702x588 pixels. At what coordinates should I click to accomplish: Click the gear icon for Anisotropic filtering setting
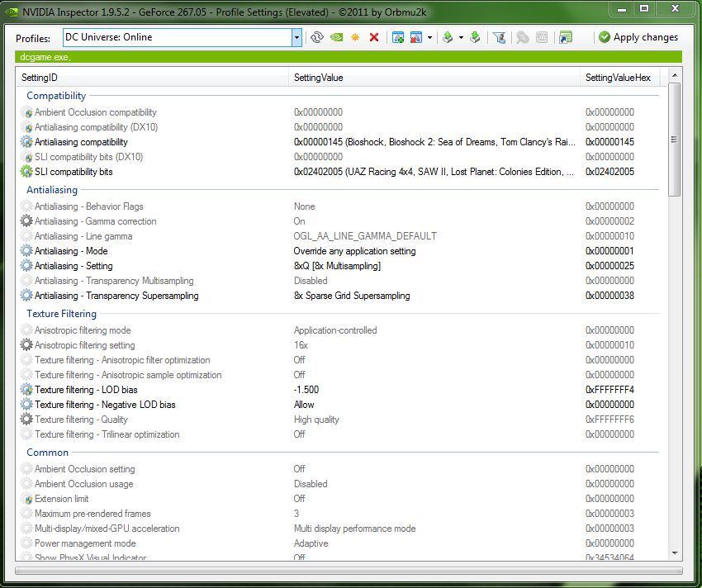coord(27,345)
